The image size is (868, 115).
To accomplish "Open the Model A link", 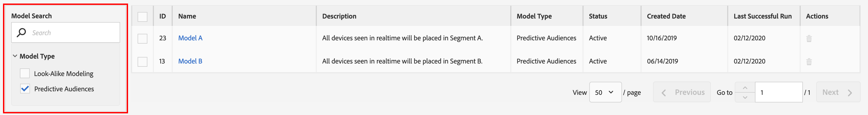I will (190, 38).
